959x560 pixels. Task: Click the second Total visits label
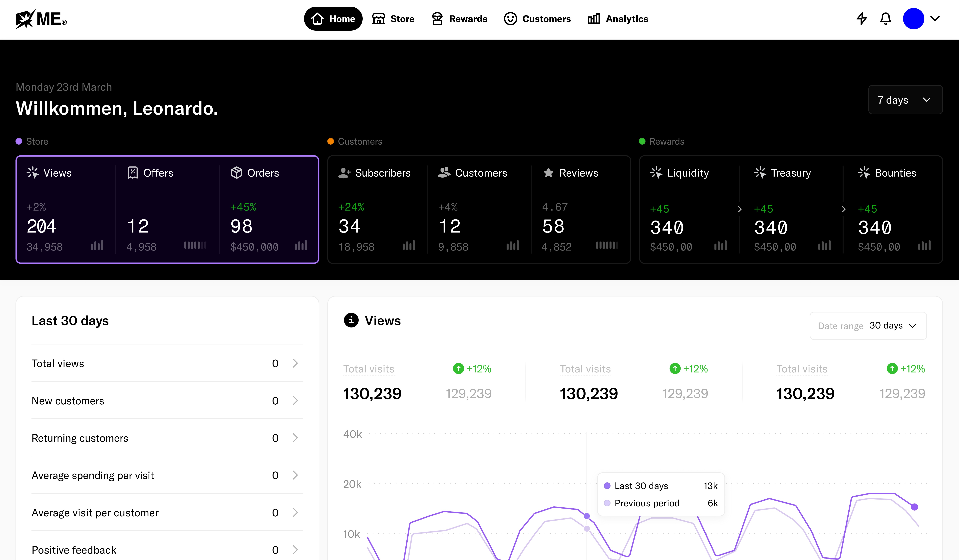point(585,369)
